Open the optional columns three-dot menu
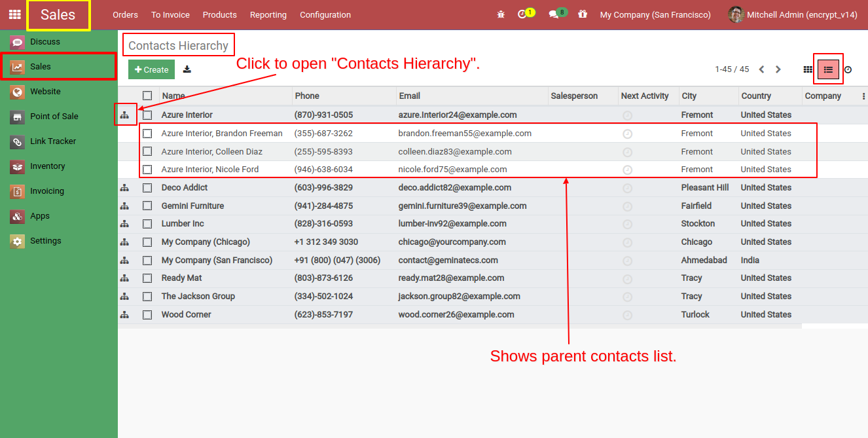Image resolution: width=868 pixels, height=438 pixels. point(863,96)
